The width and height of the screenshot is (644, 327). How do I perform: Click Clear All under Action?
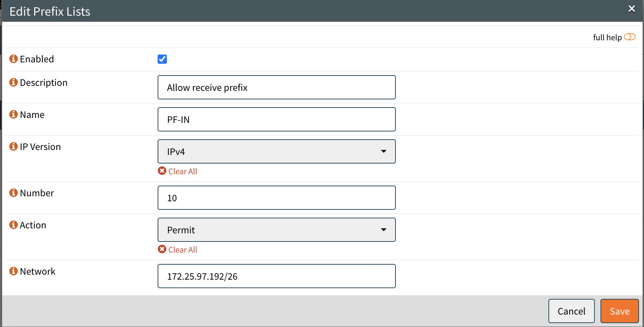click(x=178, y=250)
